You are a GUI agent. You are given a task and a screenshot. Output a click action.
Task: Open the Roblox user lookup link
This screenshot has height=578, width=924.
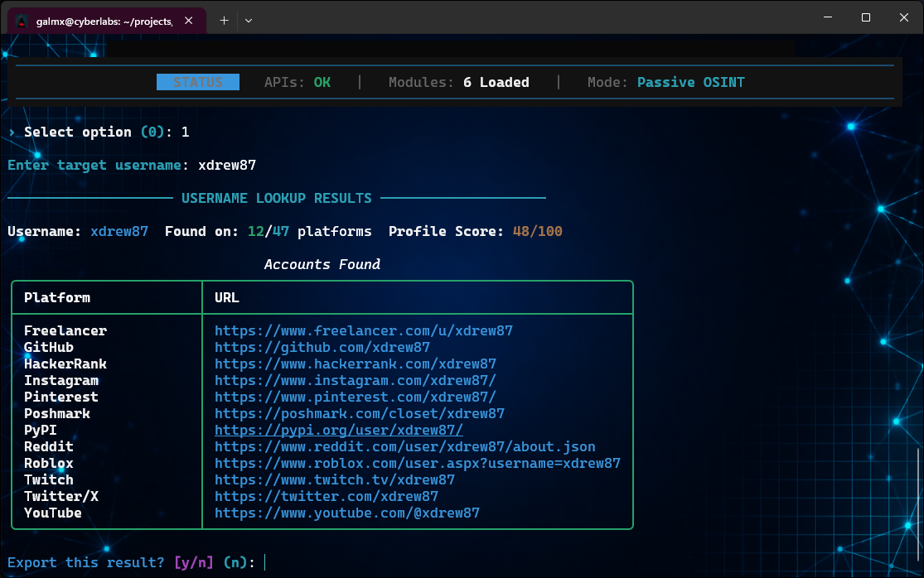pos(416,463)
